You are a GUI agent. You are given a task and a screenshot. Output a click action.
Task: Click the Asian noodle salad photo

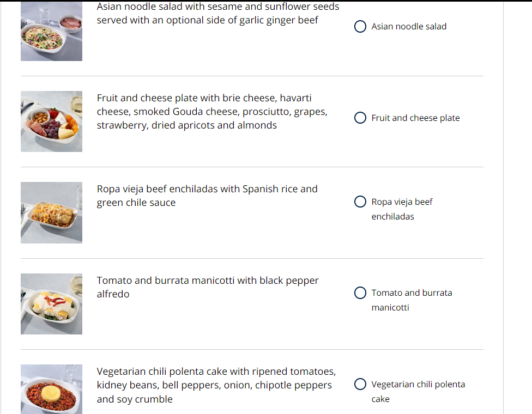pyautogui.click(x=51, y=33)
